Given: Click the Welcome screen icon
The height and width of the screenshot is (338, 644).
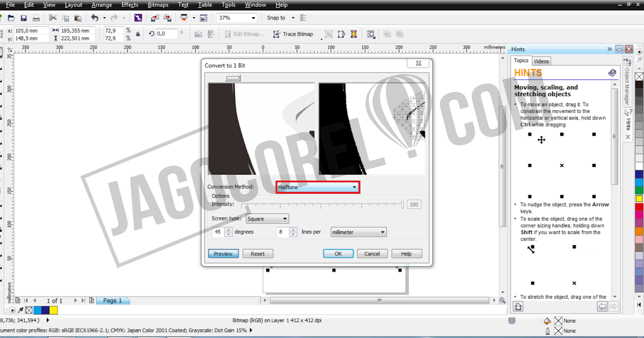Looking at the screenshot, I should pos(203,18).
